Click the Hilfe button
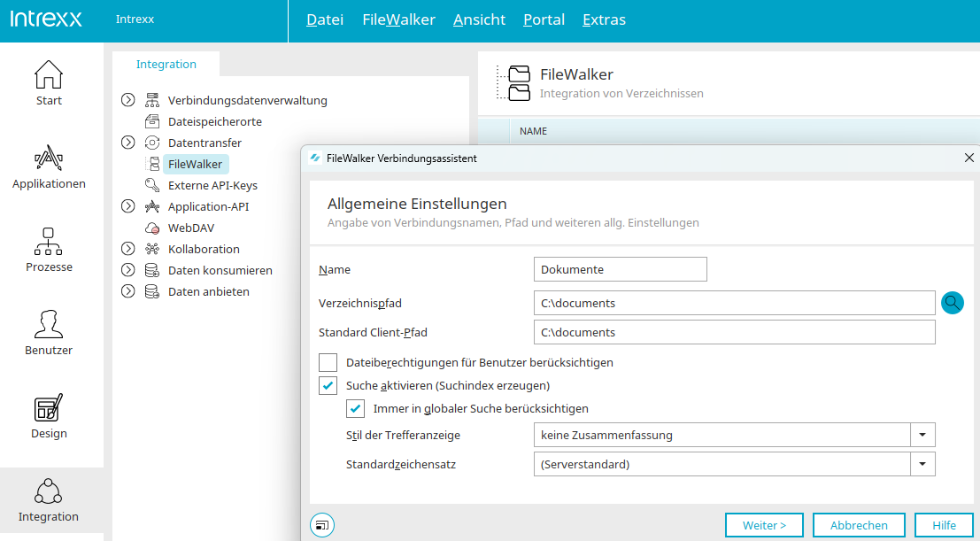Image resolution: width=980 pixels, height=541 pixels. pyautogui.click(x=944, y=525)
